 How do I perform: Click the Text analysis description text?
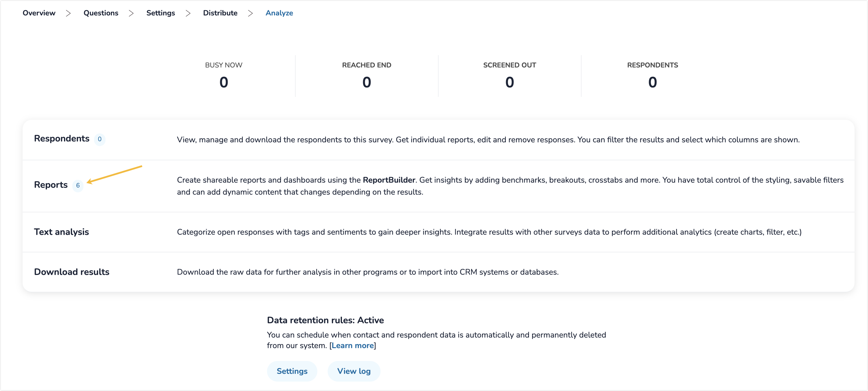pos(489,232)
